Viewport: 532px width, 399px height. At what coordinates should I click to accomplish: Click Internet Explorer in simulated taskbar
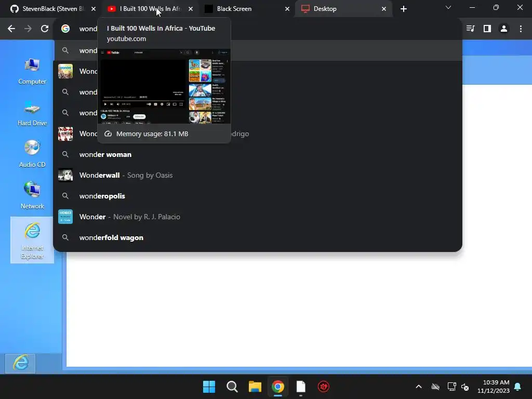tap(20, 363)
